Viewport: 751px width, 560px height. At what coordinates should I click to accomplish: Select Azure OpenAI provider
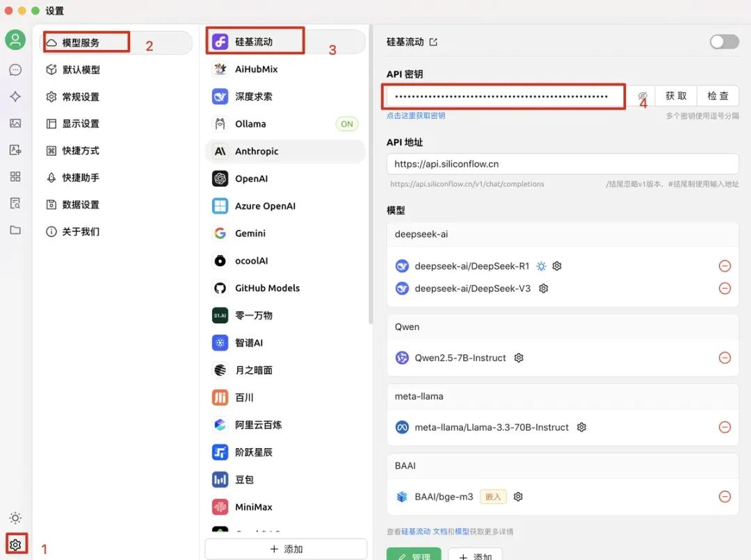click(x=286, y=206)
